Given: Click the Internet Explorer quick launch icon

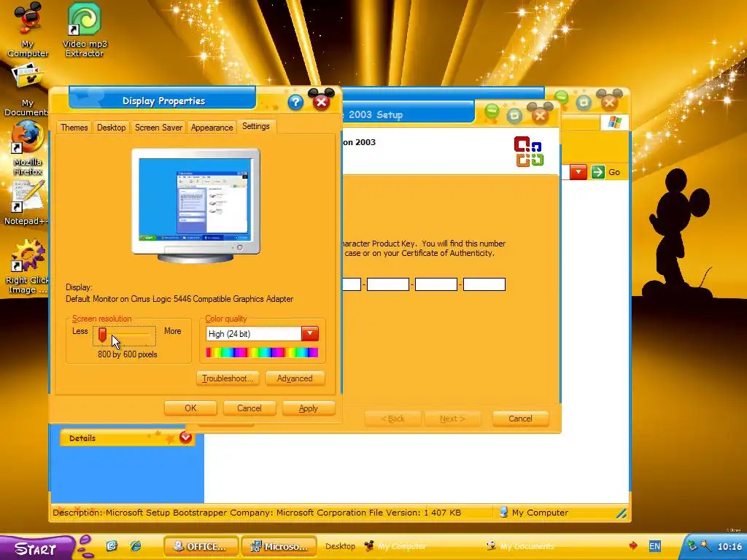Looking at the screenshot, I should coord(136,545).
